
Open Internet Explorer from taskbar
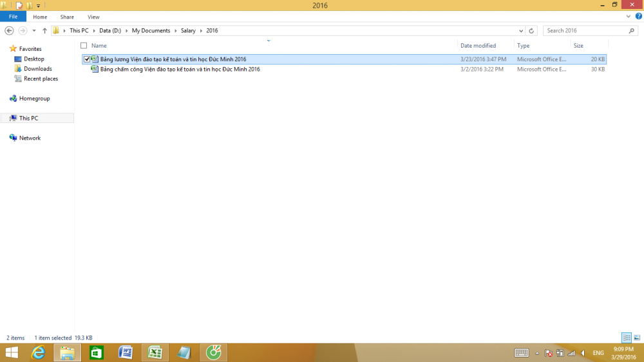(x=39, y=352)
